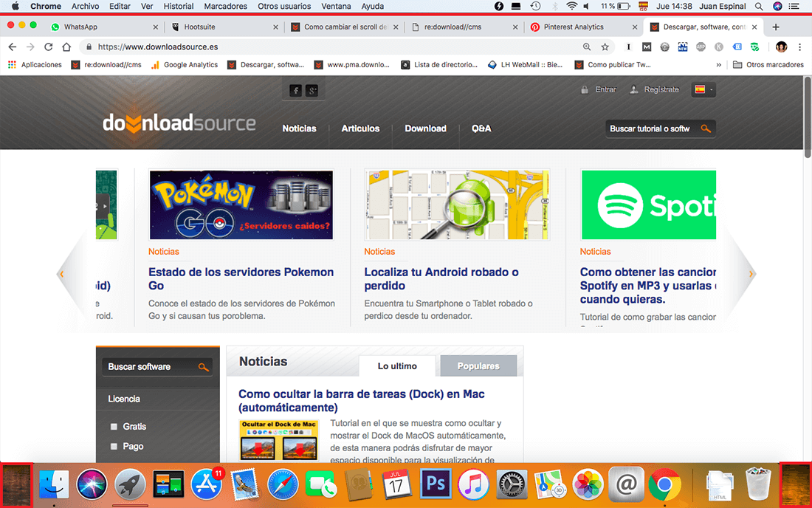Viewport: 812px width, 508px height.
Task: Click the page vertical scrollbar
Action: coord(808,117)
